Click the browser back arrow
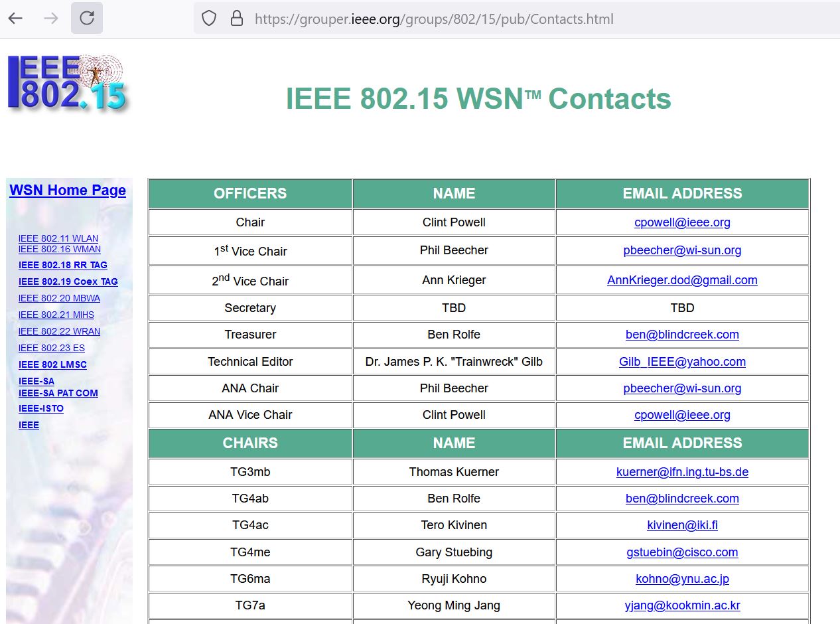840x624 pixels. click(15, 18)
